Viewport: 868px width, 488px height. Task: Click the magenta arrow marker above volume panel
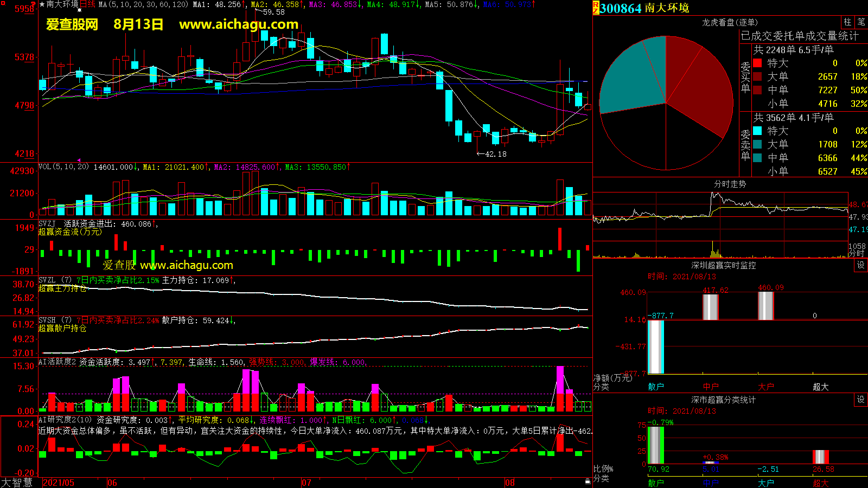coord(79,160)
